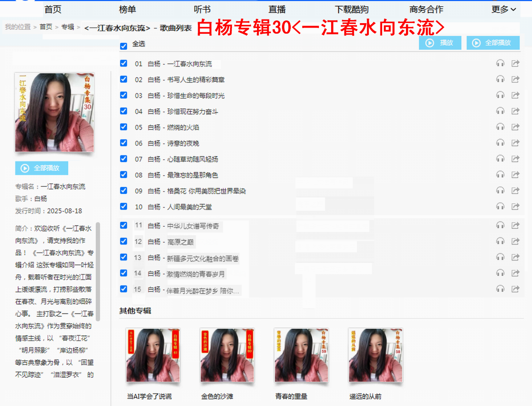Click headphone icon for 中华儿女谱写传奇
This screenshot has height=406, width=532.
pyautogui.click(x=501, y=225)
